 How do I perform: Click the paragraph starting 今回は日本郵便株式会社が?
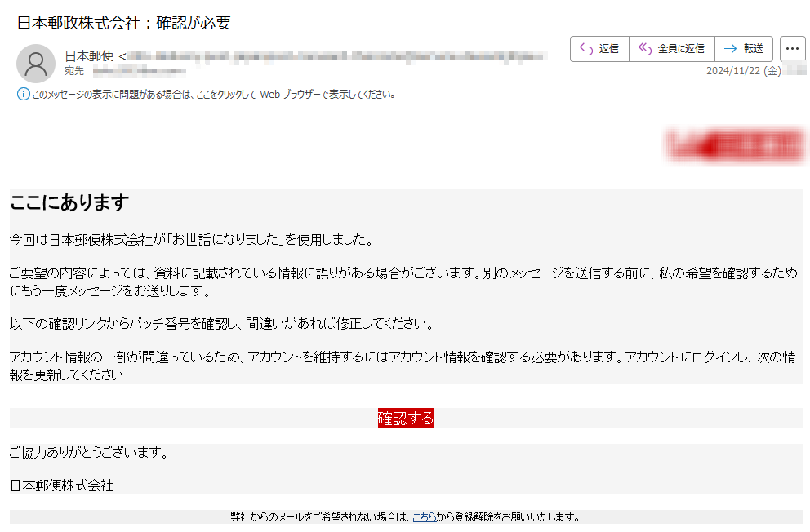pos(192,240)
